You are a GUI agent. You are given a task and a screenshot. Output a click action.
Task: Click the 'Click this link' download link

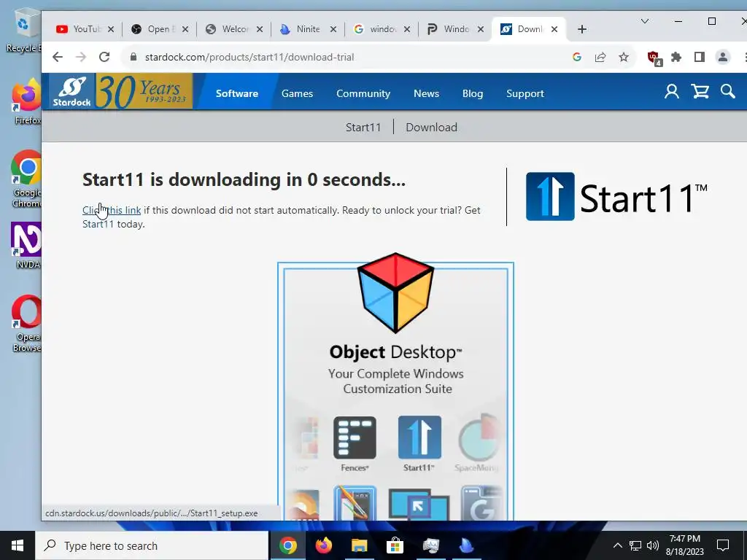coord(112,210)
